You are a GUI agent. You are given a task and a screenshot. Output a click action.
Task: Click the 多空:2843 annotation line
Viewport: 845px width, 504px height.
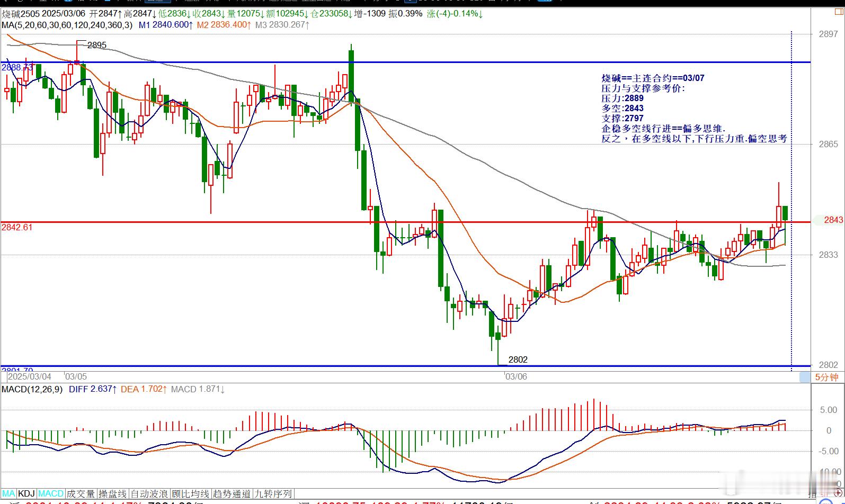click(x=622, y=108)
